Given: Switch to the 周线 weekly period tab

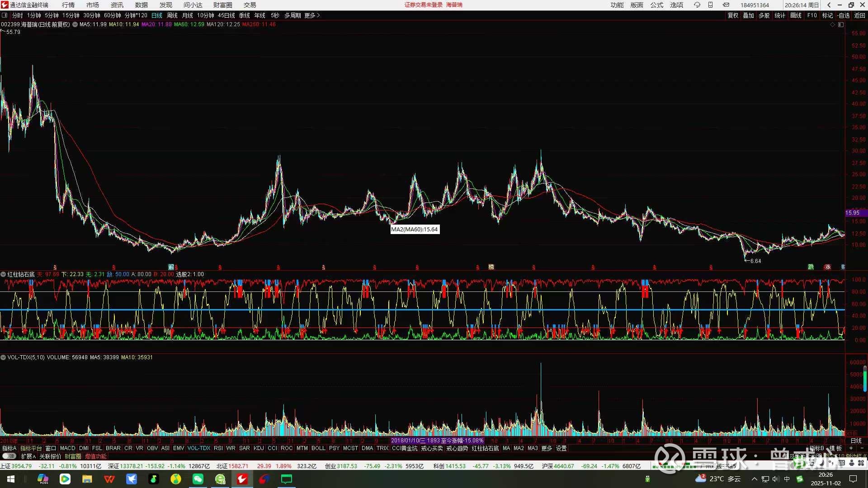Looking at the screenshot, I should pos(172,15).
